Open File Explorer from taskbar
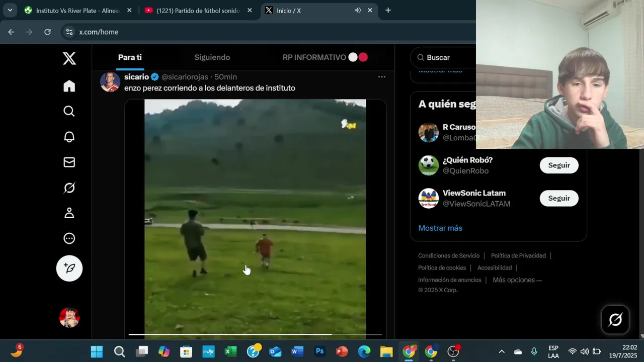Image resolution: width=644 pixels, height=362 pixels. tap(386, 351)
